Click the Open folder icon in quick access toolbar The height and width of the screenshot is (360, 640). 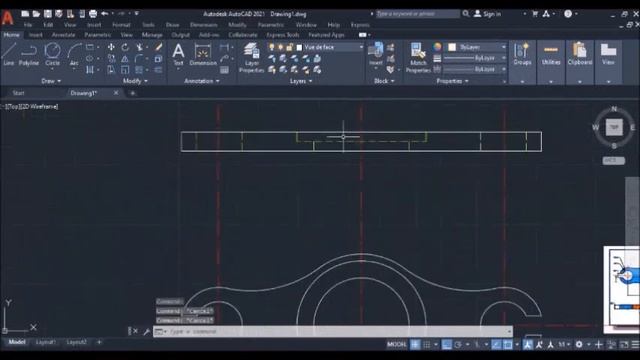pyautogui.click(x=36, y=14)
